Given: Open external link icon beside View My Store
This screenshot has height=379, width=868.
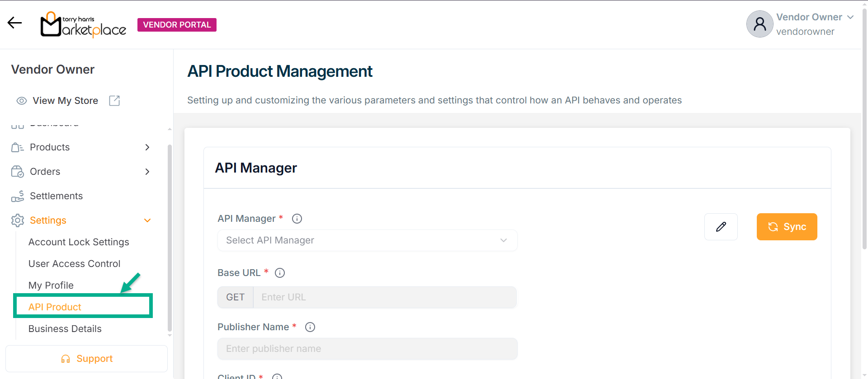Looking at the screenshot, I should [115, 101].
